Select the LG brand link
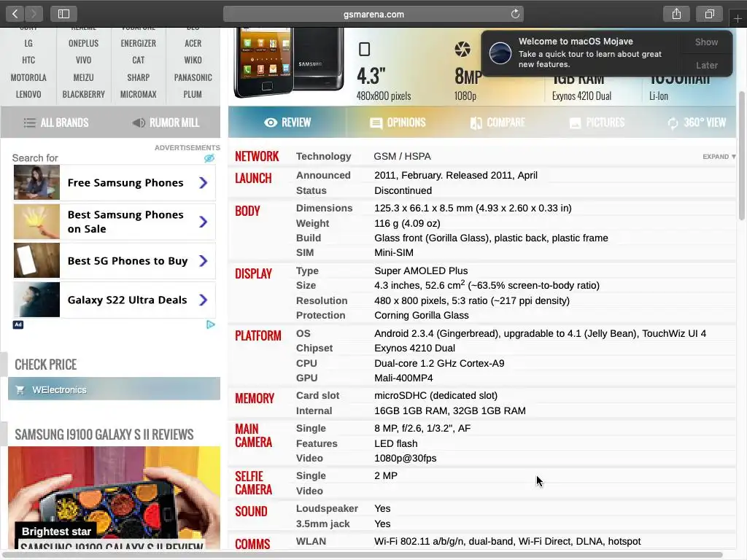Image resolution: width=747 pixels, height=560 pixels. pos(28,43)
